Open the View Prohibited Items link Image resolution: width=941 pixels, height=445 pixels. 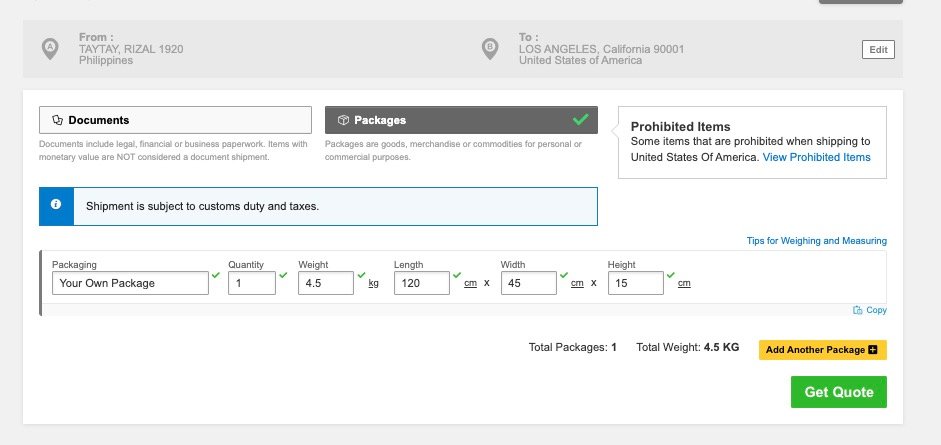pos(816,157)
